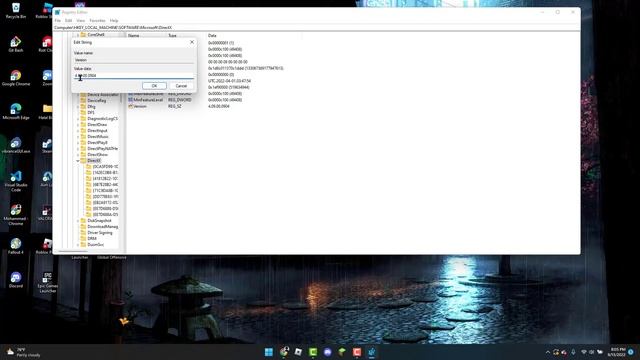The width and height of the screenshot is (640, 360).
Task: Open Discord from the taskbar
Action: click(x=327, y=352)
